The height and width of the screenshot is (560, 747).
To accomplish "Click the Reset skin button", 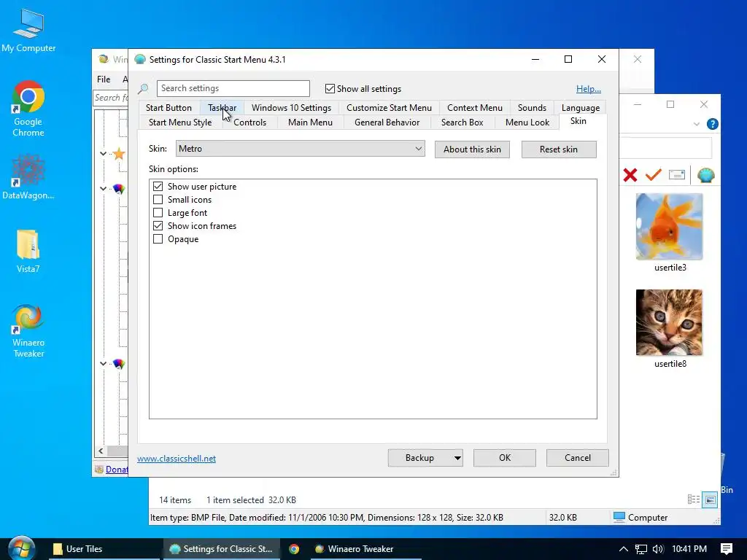I will point(558,149).
